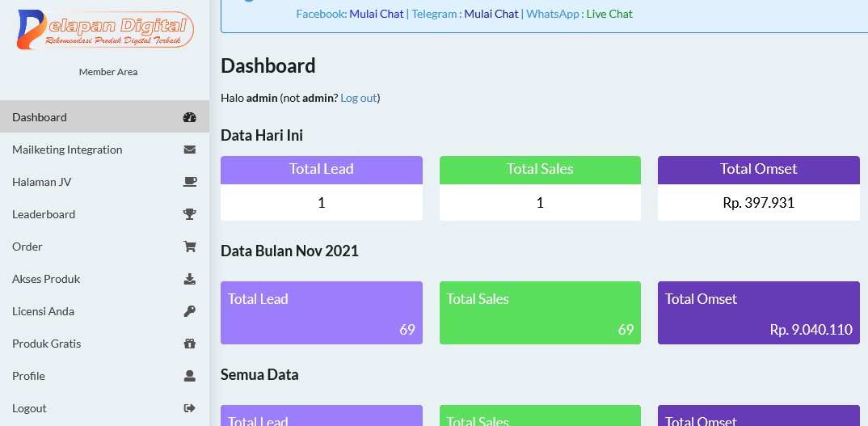Viewport: 868px width, 426px height.
Task: Click the envelope icon beside Mailketing Integration
Action: (190, 150)
